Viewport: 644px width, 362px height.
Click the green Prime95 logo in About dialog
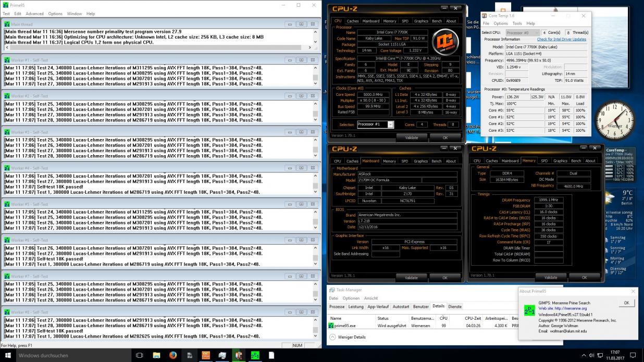tap(529, 310)
